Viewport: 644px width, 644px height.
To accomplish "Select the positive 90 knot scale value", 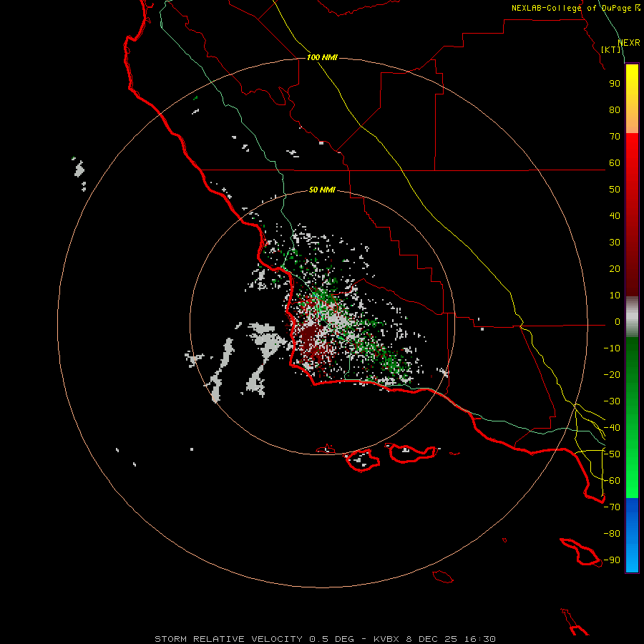I will 615,84.
